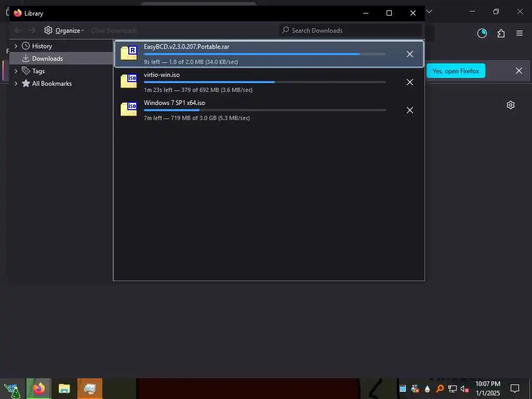Click the water drop tray icon

[x=427, y=389]
